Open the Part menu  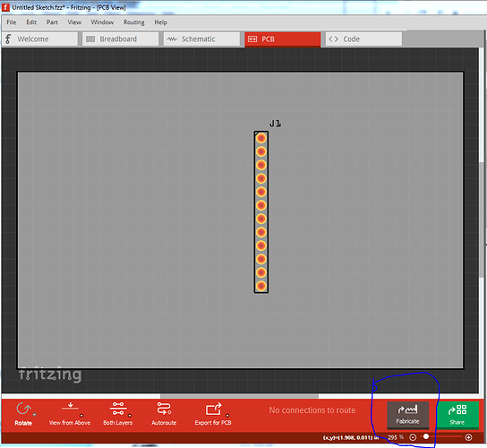coord(52,22)
